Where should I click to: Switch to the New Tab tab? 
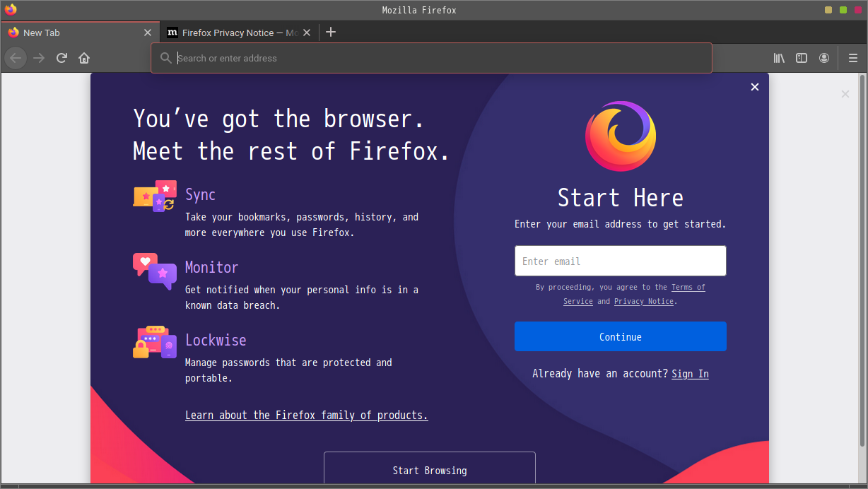(80, 33)
